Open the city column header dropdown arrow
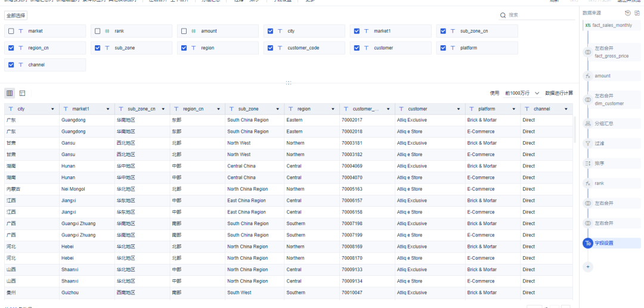This screenshot has height=308, width=644. tap(52, 110)
